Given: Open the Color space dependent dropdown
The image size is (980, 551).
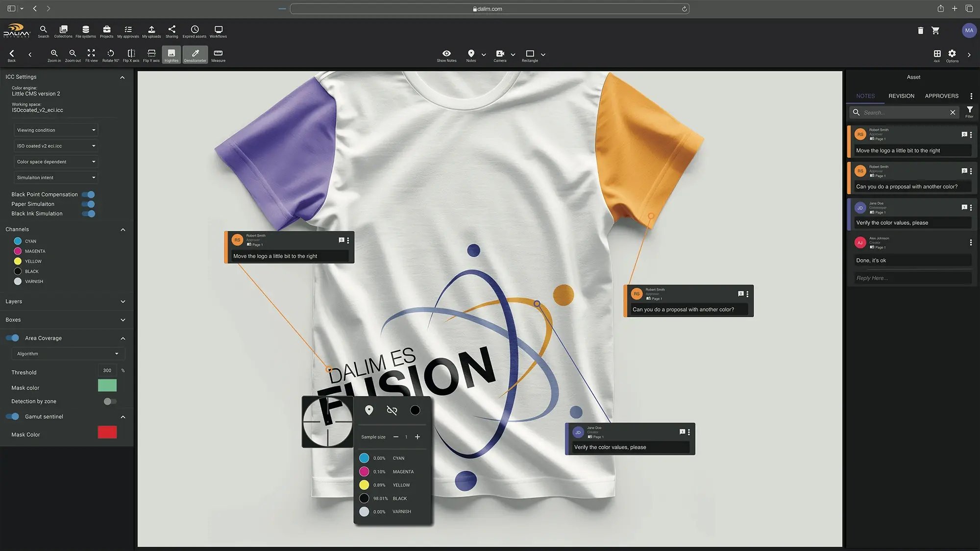Looking at the screenshot, I should click(x=56, y=162).
